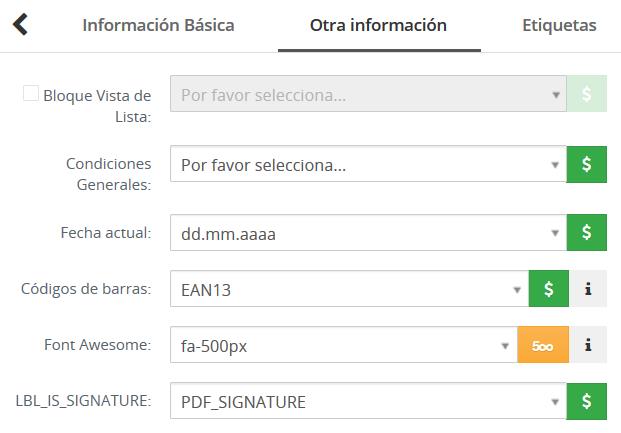Click the back arrow icon
Image resolution: width=621 pixels, height=433 pixels.
coord(19,25)
